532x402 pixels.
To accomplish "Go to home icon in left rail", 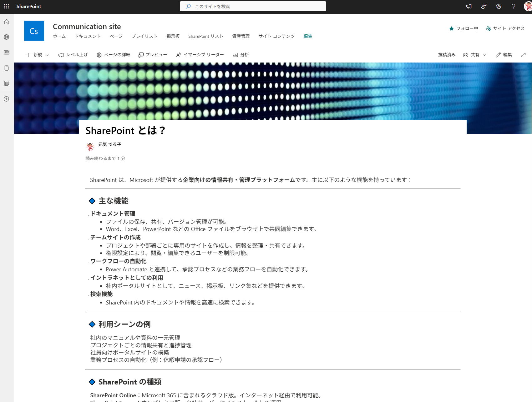I will click(x=7, y=22).
